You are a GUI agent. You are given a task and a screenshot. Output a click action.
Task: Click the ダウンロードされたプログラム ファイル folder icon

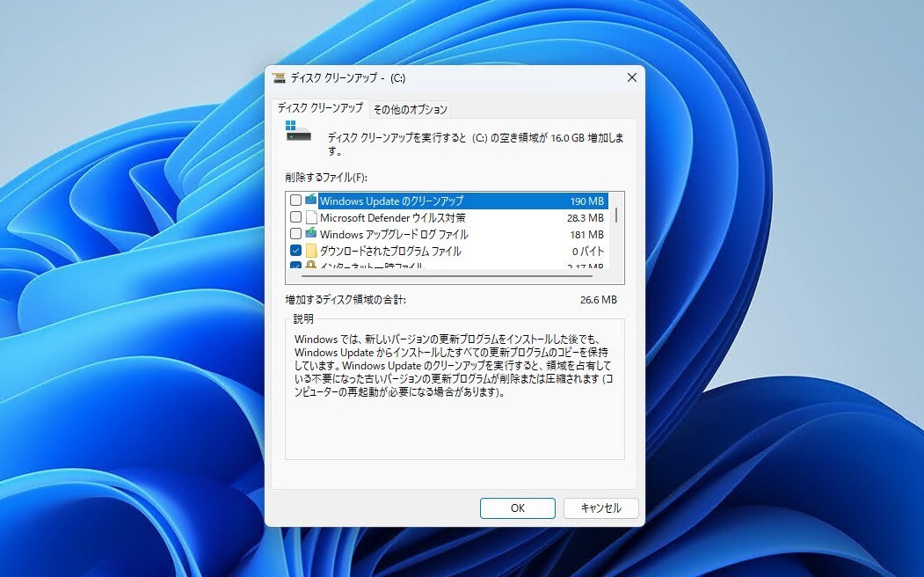[311, 251]
